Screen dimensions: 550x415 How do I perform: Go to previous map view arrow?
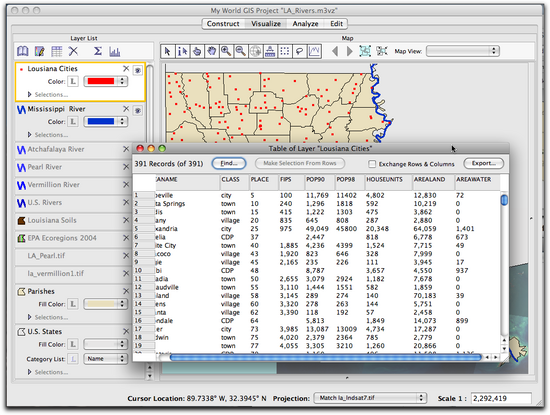(335, 51)
